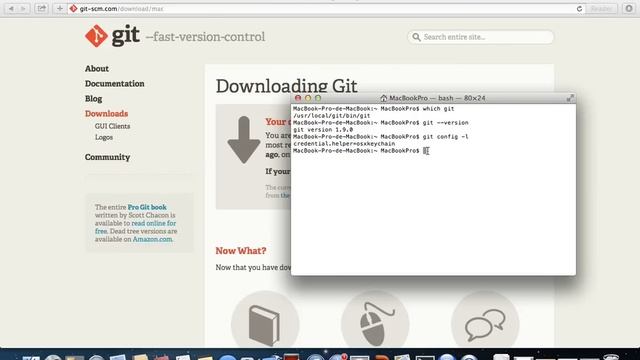Go to the Community page
640x360 pixels.
tap(107, 157)
